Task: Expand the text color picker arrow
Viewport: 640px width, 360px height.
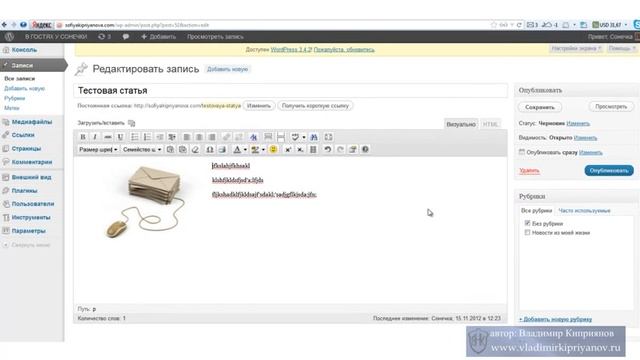Action: (x=245, y=149)
